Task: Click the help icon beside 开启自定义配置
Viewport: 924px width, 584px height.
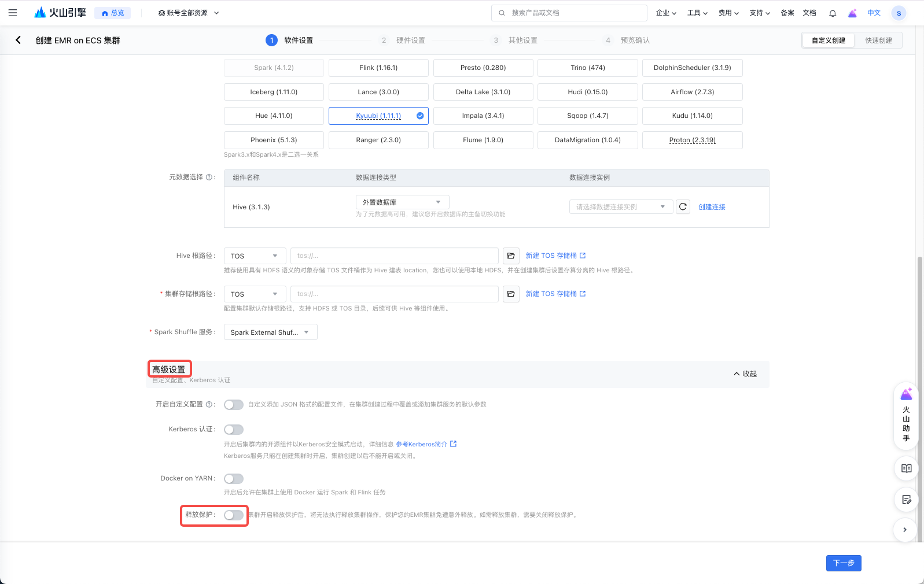Action: pos(209,404)
